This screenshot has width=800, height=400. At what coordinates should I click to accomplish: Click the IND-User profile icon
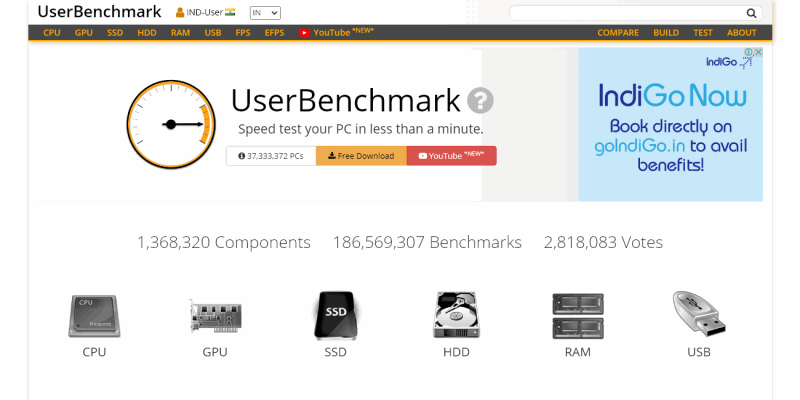coord(180,13)
